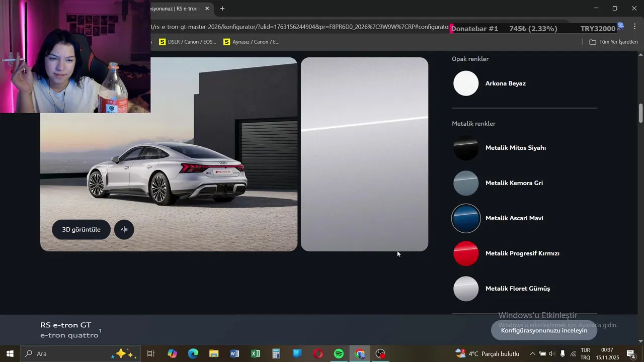Open the paint close-up preview image
Image resolution: width=644 pixels, height=362 pixels.
click(x=364, y=154)
